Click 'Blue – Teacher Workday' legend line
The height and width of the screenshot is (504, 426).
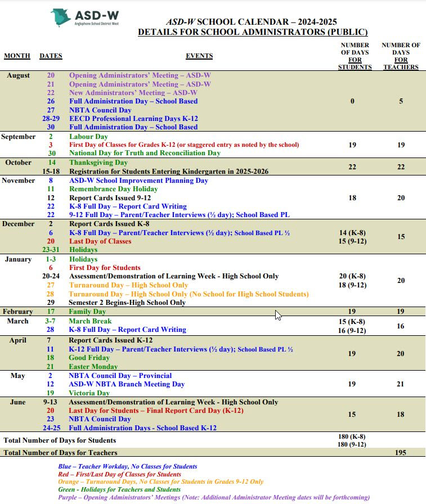pos(128,466)
